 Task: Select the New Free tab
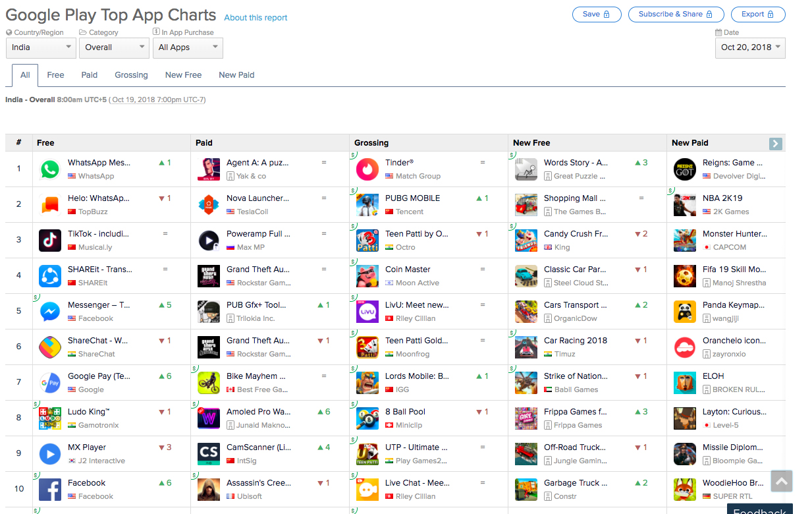183,75
